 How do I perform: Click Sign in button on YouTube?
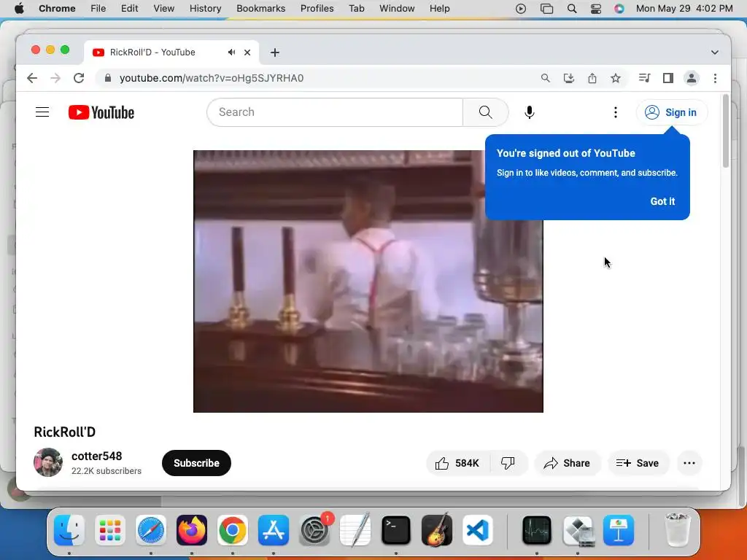pos(672,112)
